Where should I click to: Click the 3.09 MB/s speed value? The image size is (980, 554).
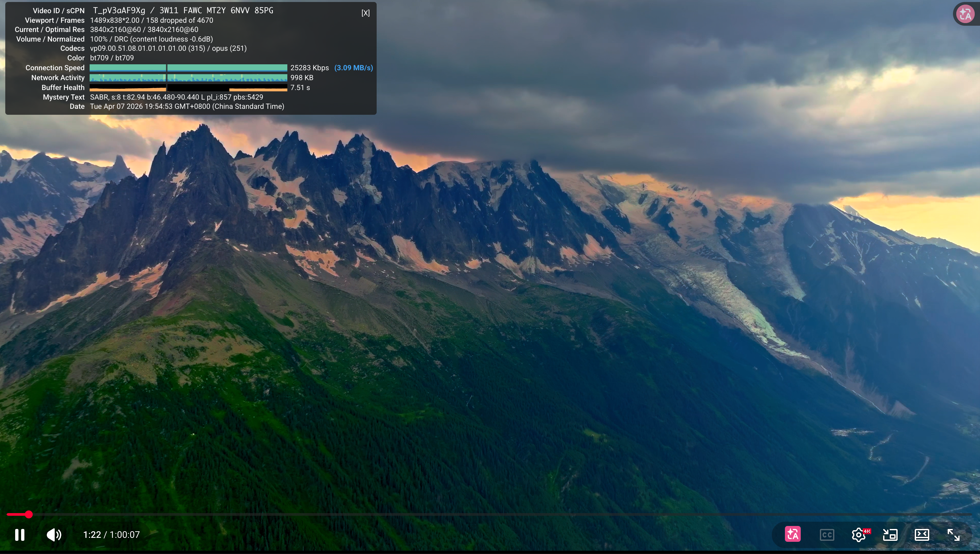354,68
